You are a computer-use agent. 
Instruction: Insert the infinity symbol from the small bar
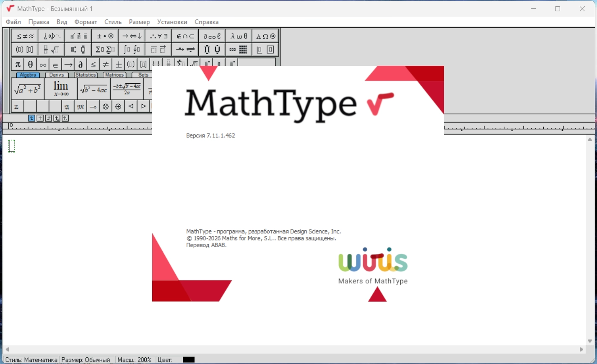tap(43, 65)
